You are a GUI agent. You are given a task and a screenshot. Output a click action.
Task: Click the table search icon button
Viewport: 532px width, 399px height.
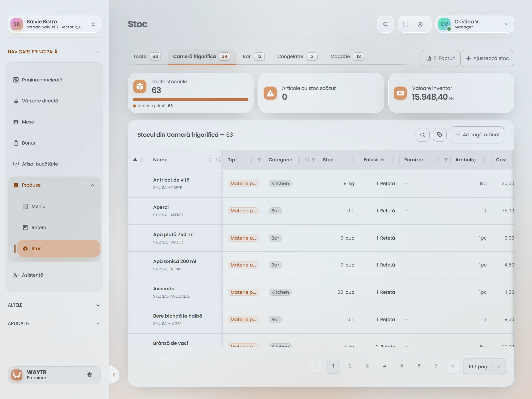pos(422,135)
